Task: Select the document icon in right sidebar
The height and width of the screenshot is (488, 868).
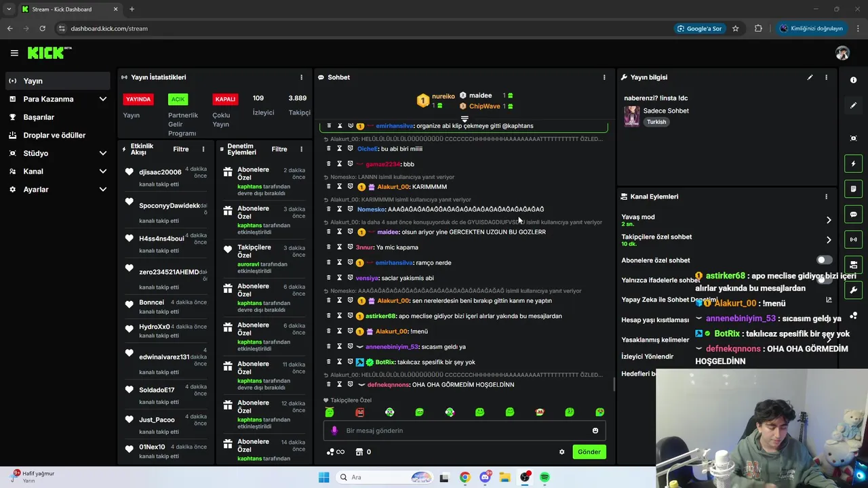Action: pyautogui.click(x=853, y=188)
